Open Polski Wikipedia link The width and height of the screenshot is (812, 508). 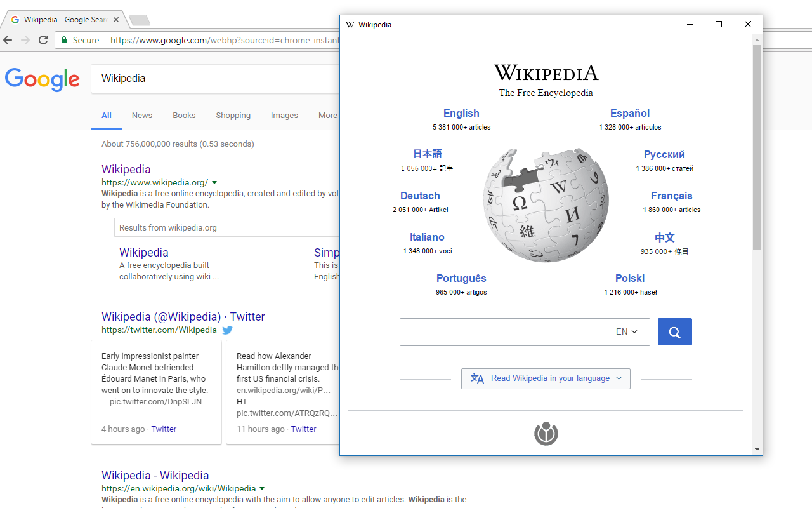pos(630,279)
